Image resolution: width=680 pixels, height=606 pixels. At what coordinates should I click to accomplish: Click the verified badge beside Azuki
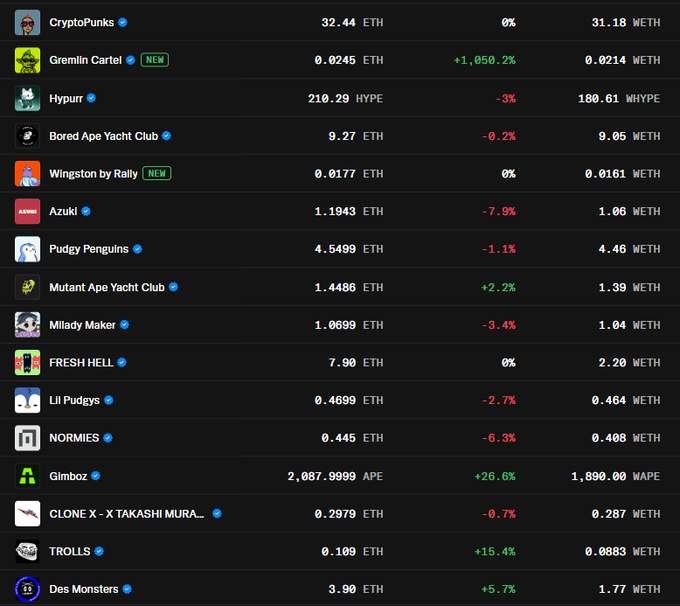(86, 211)
